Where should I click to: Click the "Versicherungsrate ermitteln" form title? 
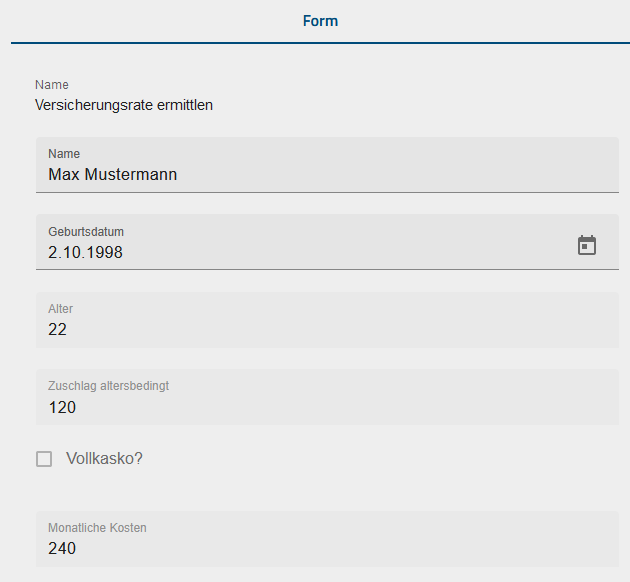point(124,104)
